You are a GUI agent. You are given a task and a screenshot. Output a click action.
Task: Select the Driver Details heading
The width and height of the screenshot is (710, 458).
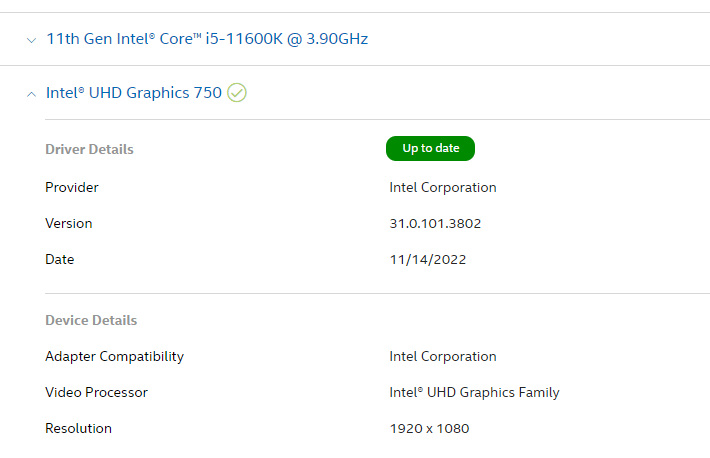89,149
